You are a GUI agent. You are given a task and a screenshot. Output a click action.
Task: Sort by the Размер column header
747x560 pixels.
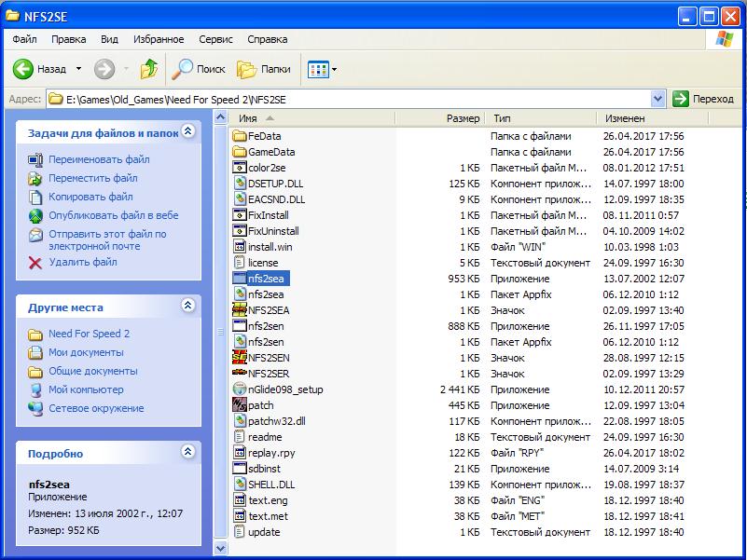pyautogui.click(x=462, y=119)
